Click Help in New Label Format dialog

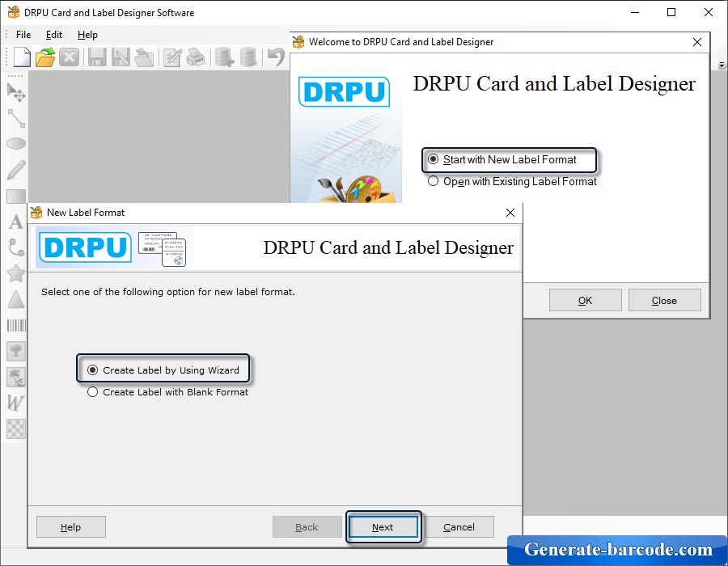70,527
